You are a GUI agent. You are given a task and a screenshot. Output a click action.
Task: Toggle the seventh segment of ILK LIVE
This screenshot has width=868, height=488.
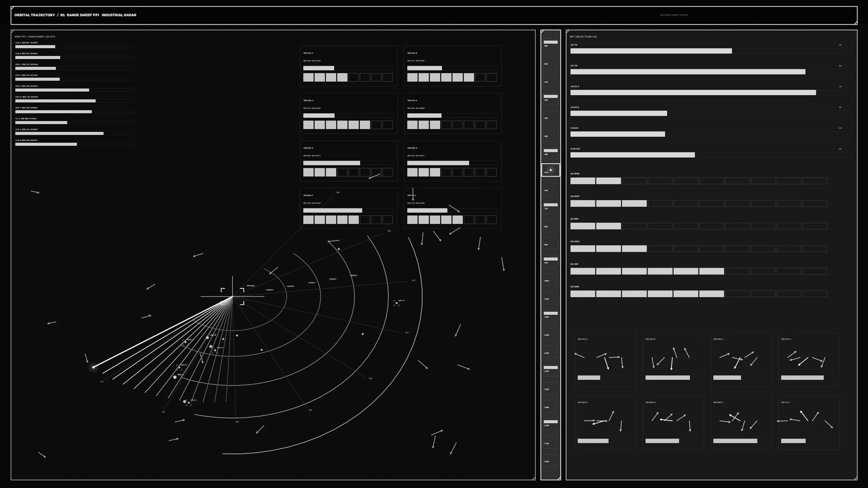pyautogui.click(x=737, y=271)
